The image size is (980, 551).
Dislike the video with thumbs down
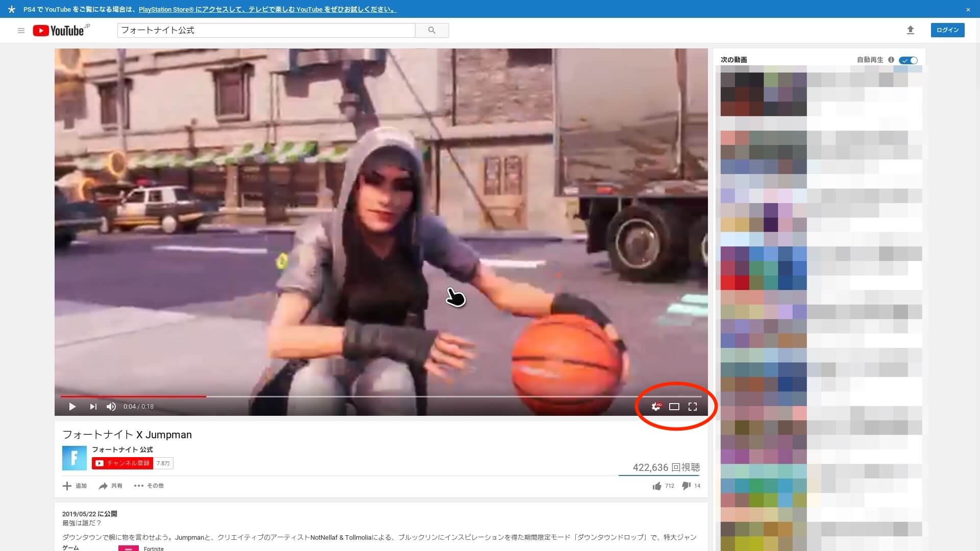point(691,486)
